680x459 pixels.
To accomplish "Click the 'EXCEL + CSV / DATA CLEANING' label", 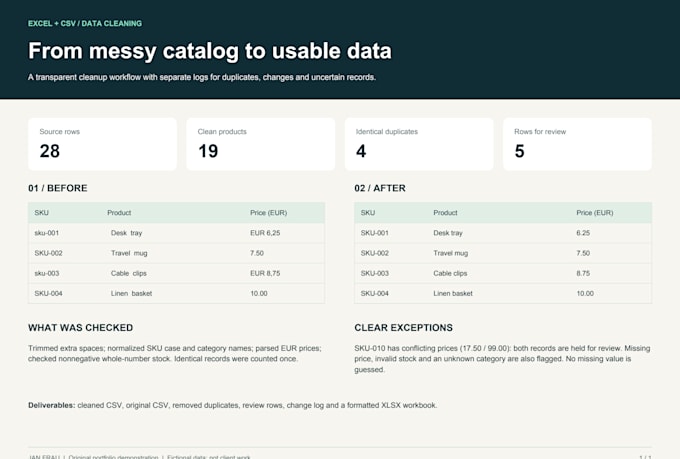I will click(x=85, y=23).
